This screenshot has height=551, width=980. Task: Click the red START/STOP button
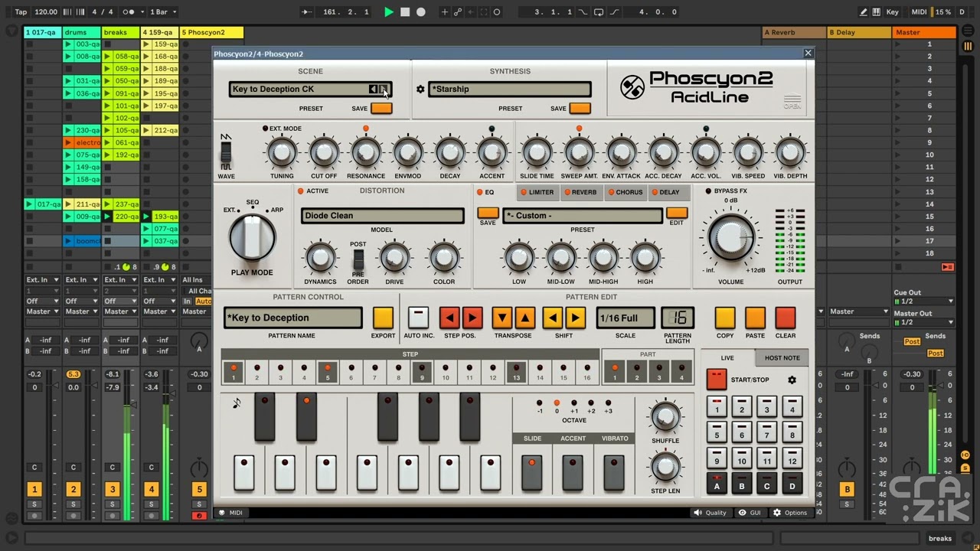click(x=716, y=380)
